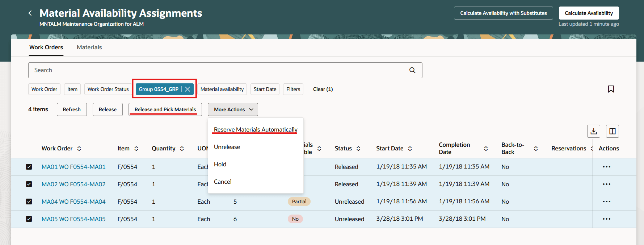Open actions menu for MA01 row
Screen dimensions: 644x245
(x=607, y=167)
